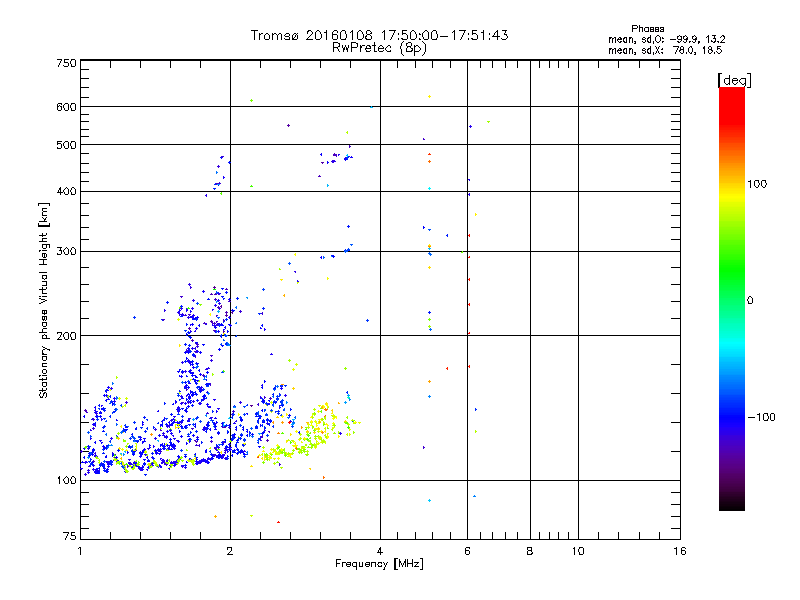Viewport: 800px width, 600px height.
Task: Click the y-axis tick label '300'
Action: 66,252
